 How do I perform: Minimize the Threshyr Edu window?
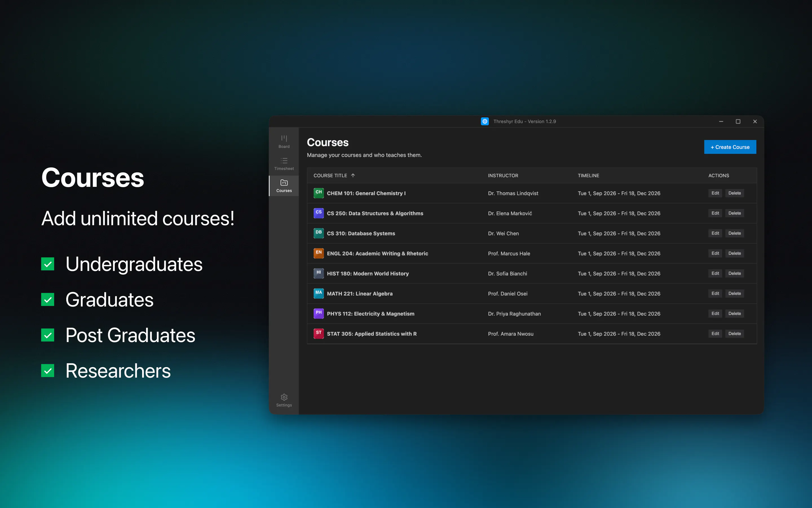(x=721, y=121)
